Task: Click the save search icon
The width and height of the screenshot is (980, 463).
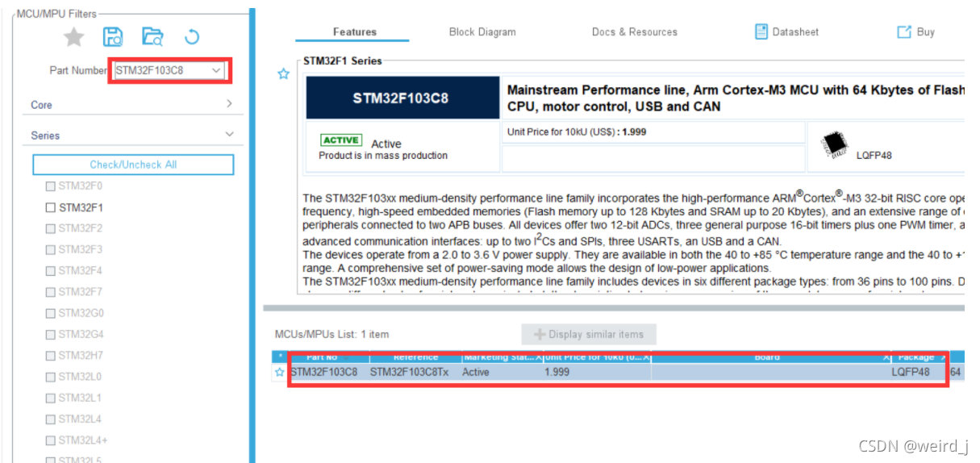Action: coord(113,36)
